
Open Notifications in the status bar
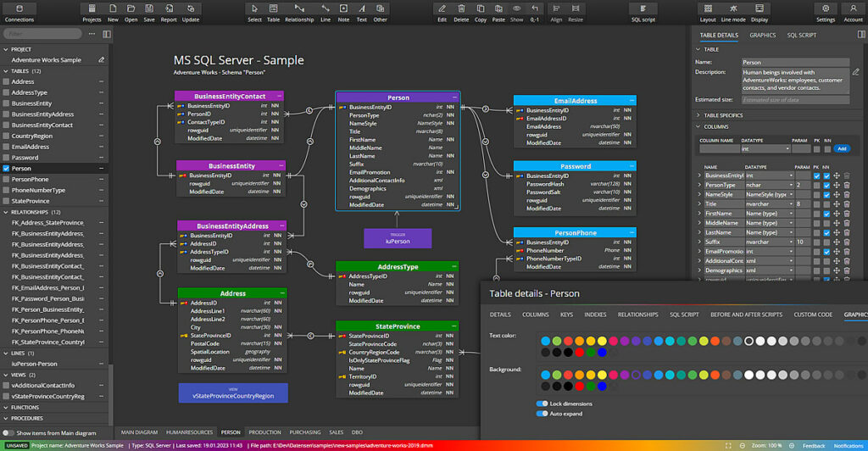[x=848, y=445]
